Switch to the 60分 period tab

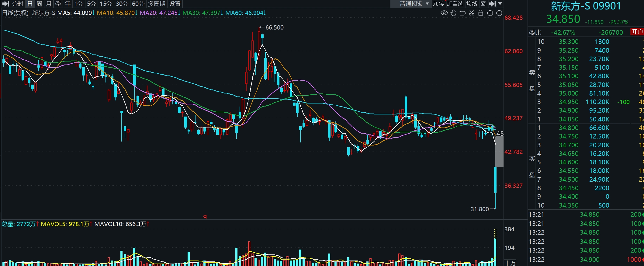138,4
